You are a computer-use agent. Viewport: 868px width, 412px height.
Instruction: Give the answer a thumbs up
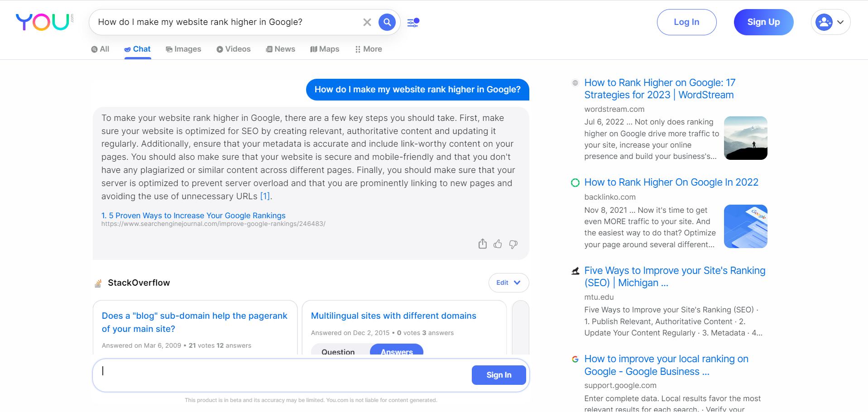click(498, 244)
